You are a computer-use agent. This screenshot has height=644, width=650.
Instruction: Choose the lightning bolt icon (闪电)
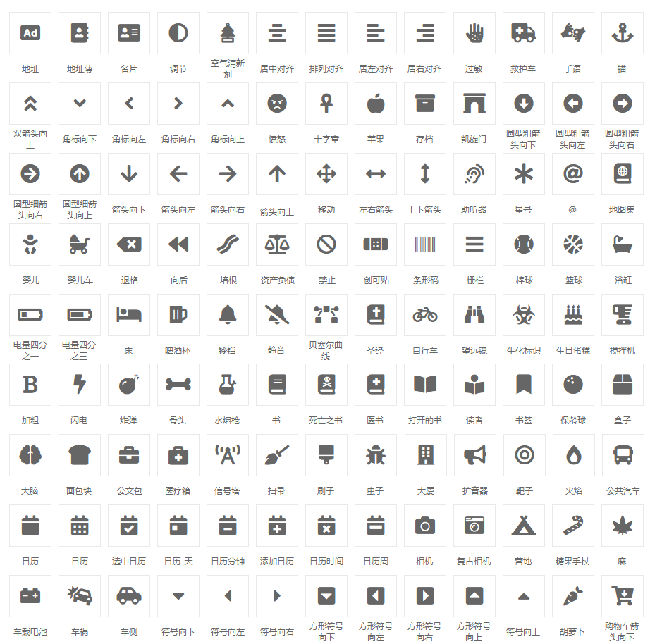pos(80,385)
